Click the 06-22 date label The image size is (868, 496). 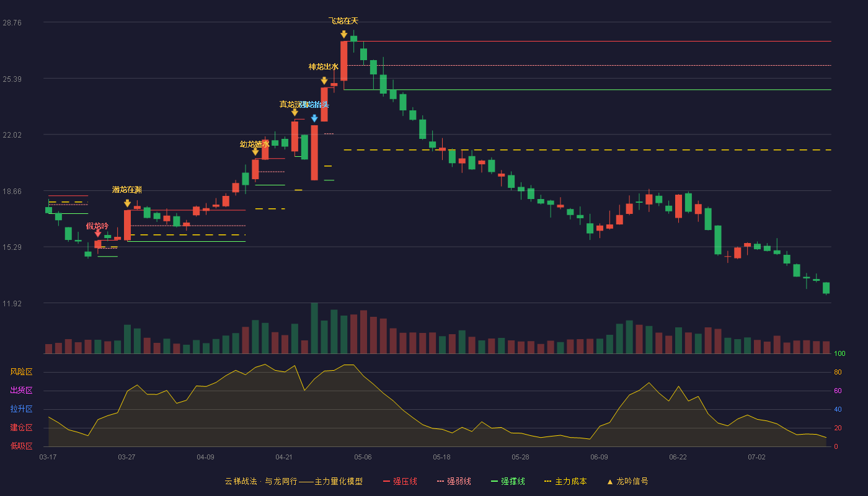pos(678,457)
